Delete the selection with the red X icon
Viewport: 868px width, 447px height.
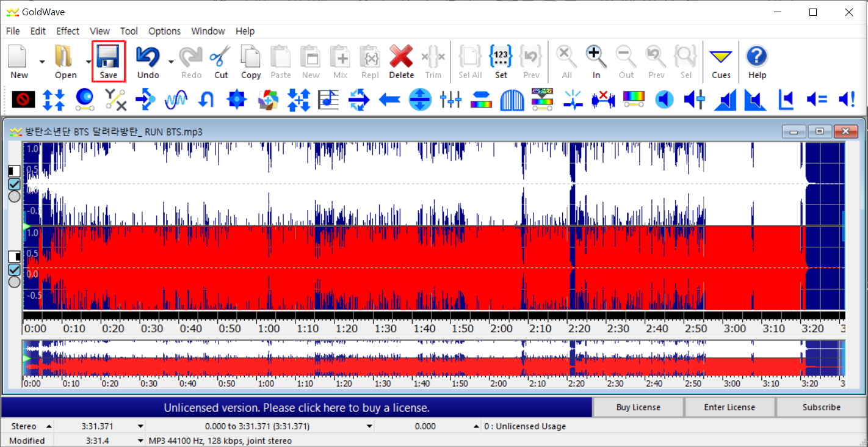pyautogui.click(x=402, y=61)
